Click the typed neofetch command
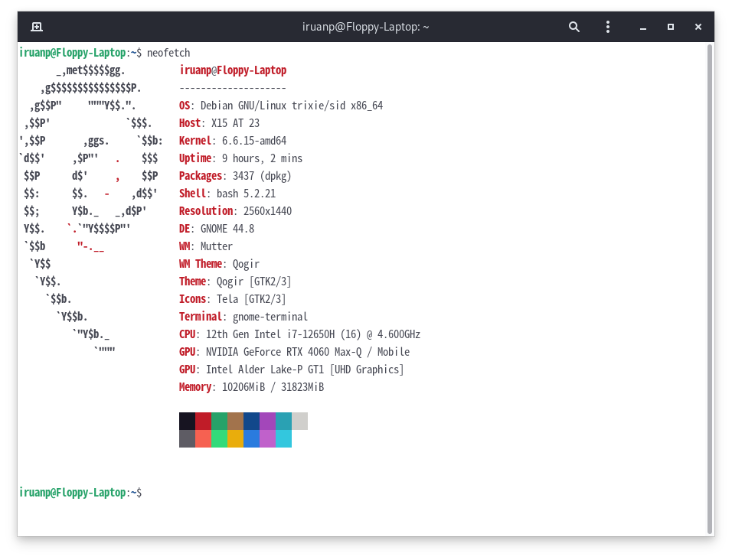The height and width of the screenshot is (560, 732). pyautogui.click(x=168, y=53)
